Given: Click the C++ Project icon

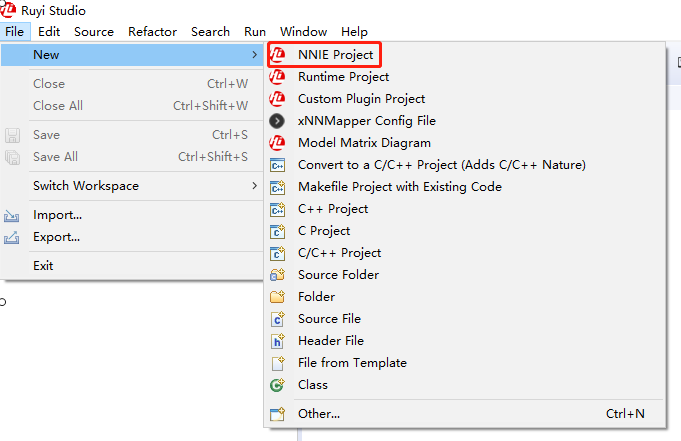Looking at the screenshot, I should (x=278, y=209).
